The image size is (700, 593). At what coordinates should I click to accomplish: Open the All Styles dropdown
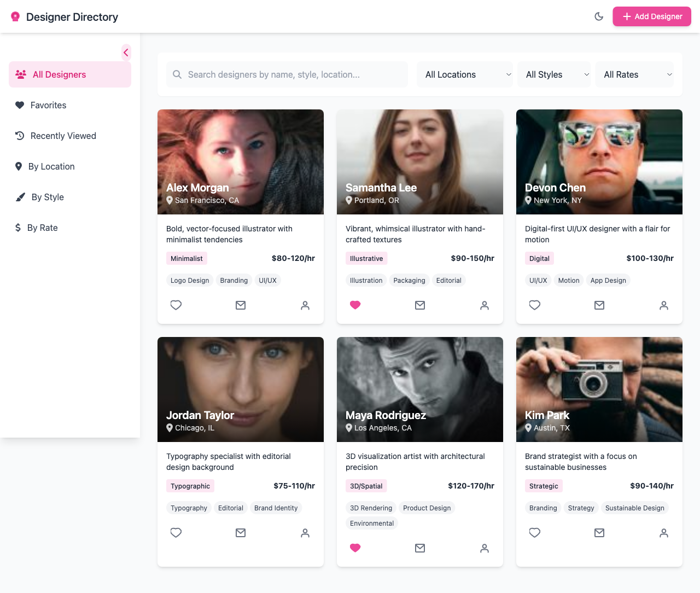tap(554, 74)
